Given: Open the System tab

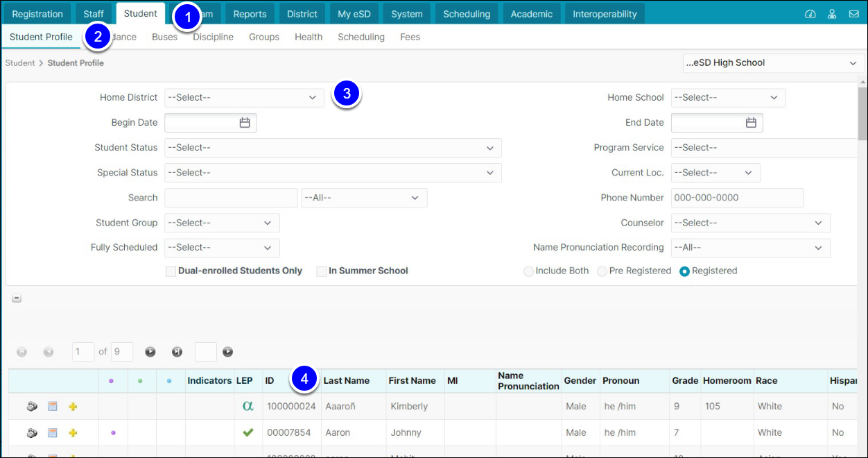Looking at the screenshot, I should click(407, 14).
